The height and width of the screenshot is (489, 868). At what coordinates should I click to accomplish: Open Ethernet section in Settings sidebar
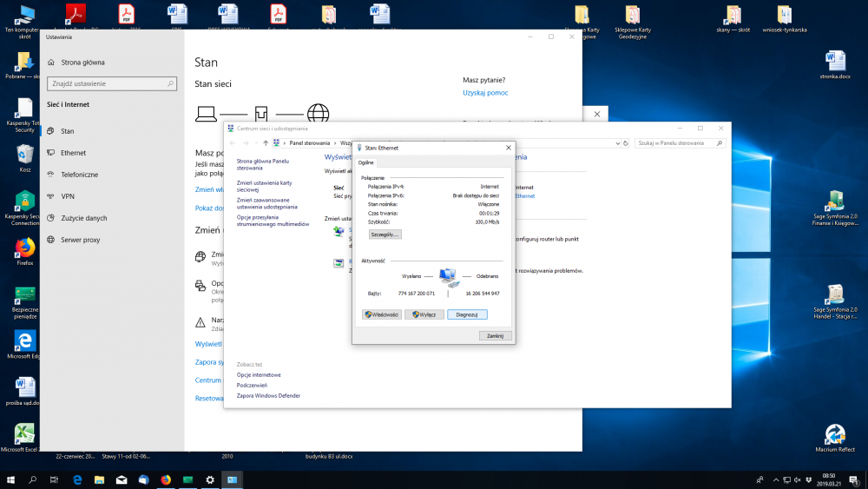click(73, 153)
